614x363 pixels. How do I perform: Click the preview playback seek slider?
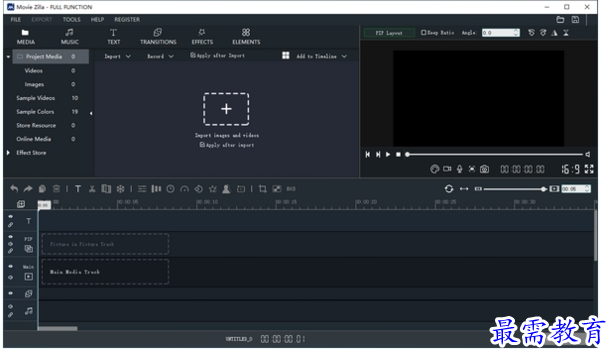[x=495, y=154]
